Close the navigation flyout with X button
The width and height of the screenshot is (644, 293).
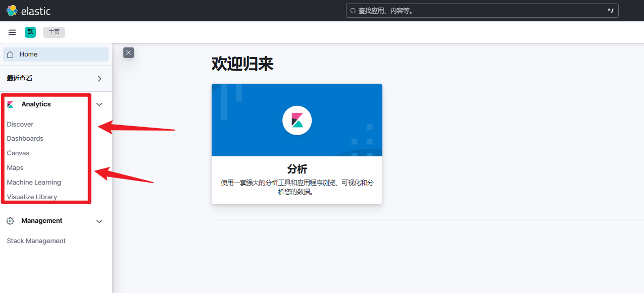(129, 52)
